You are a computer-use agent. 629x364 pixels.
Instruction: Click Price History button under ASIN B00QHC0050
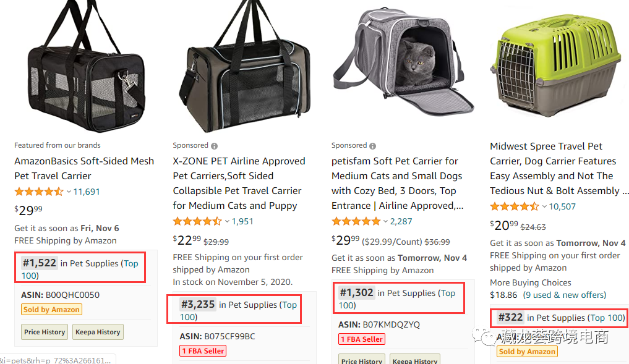pos(45,332)
